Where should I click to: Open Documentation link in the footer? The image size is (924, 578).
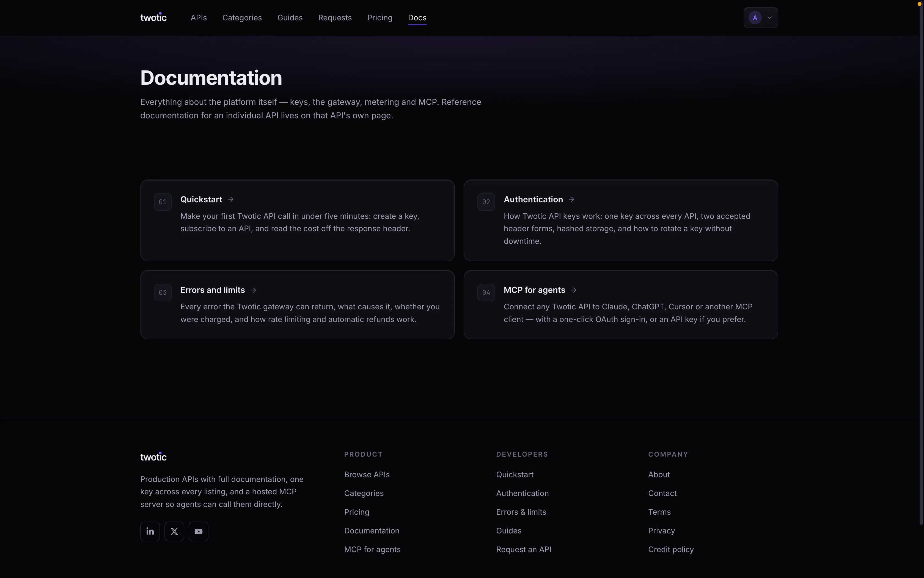(372, 531)
